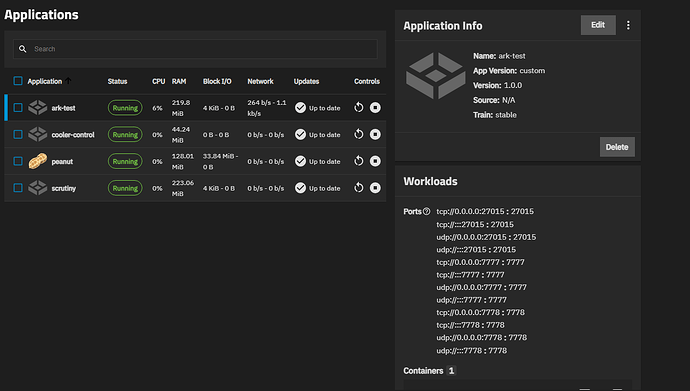Stop the cooler-control application

pyautogui.click(x=375, y=134)
